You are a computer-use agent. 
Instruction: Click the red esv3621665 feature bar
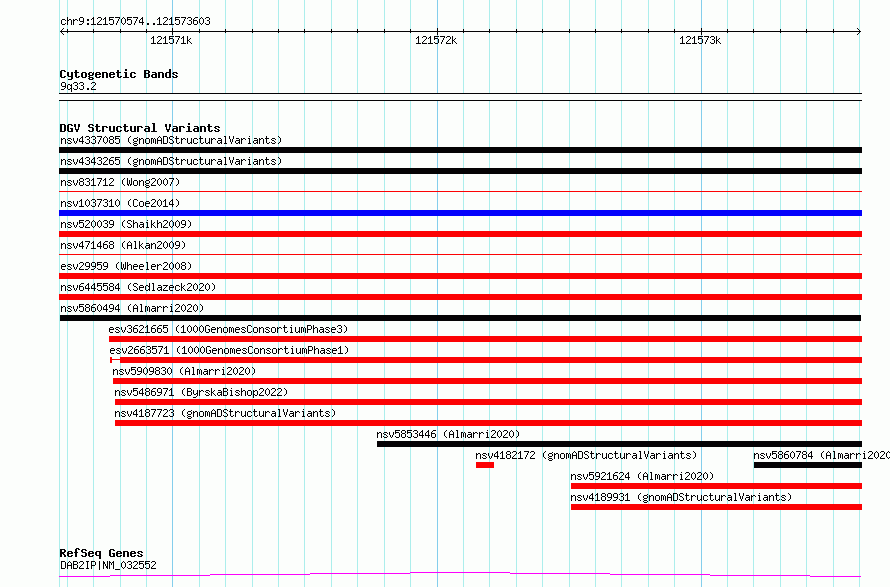pos(485,339)
